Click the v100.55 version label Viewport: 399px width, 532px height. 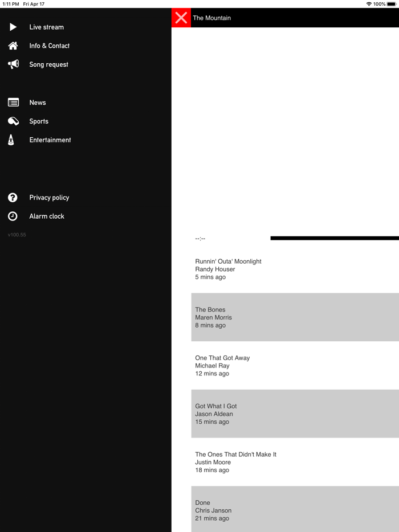pos(17,235)
